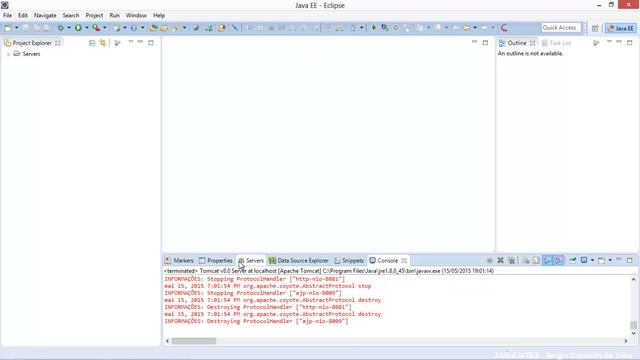Open the Search menu
This screenshot has width=640, height=360.
click(71, 15)
